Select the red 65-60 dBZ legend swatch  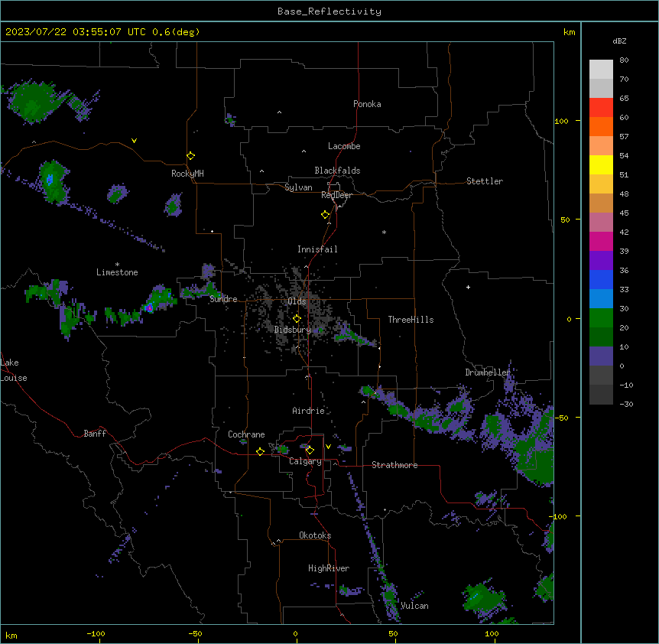(601, 108)
